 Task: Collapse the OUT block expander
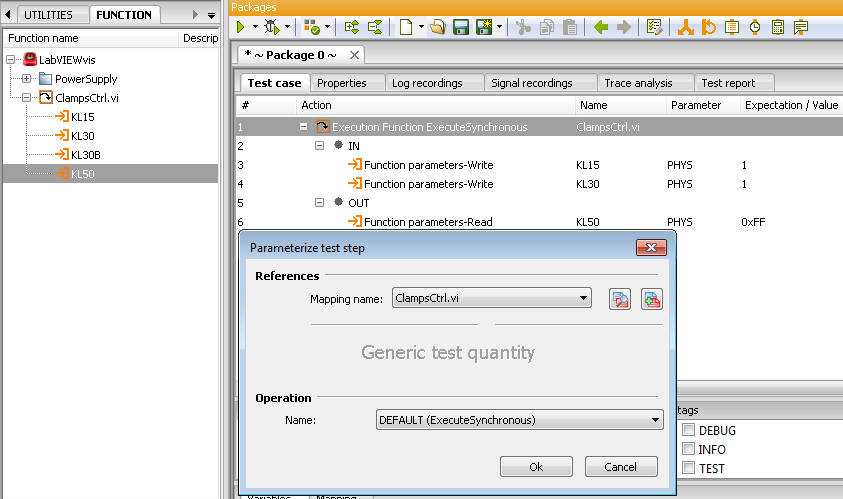319,202
